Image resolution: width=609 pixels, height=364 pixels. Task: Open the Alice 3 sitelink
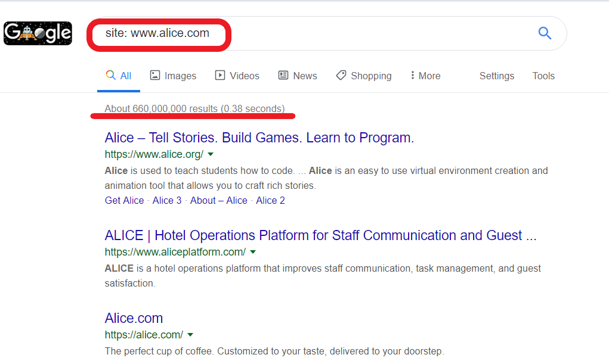pos(166,200)
